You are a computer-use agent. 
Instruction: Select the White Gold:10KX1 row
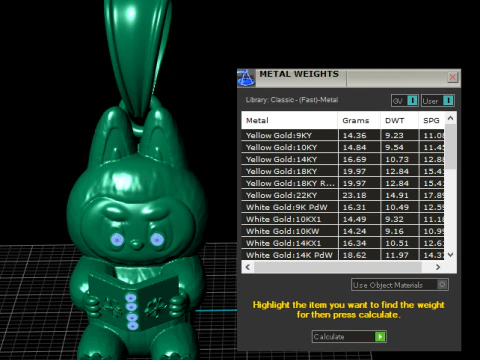[x=343, y=219]
